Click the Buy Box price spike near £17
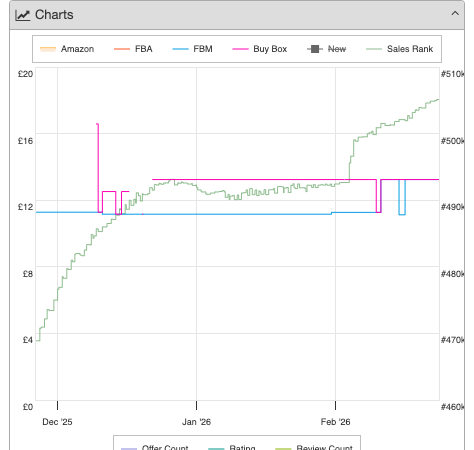The image size is (474, 450). pos(98,125)
